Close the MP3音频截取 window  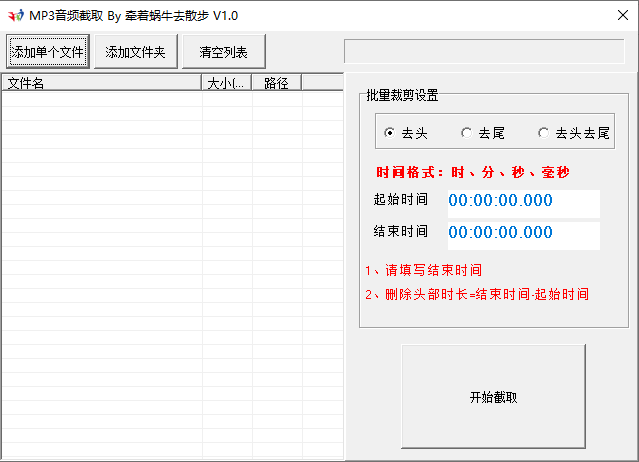[x=623, y=15]
